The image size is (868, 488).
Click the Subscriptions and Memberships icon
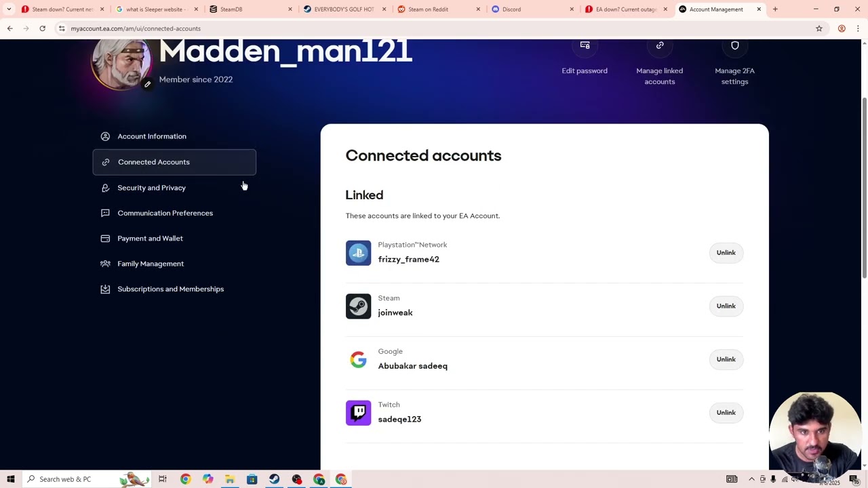click(105, 289)
